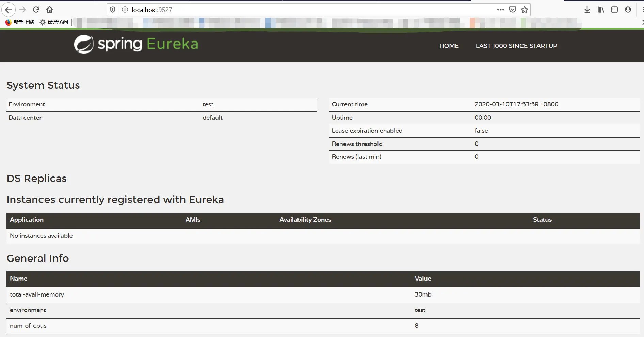Select the num-of-cpus row label
This screenshot has width=644, height=337.
click(x=28, y=326)
